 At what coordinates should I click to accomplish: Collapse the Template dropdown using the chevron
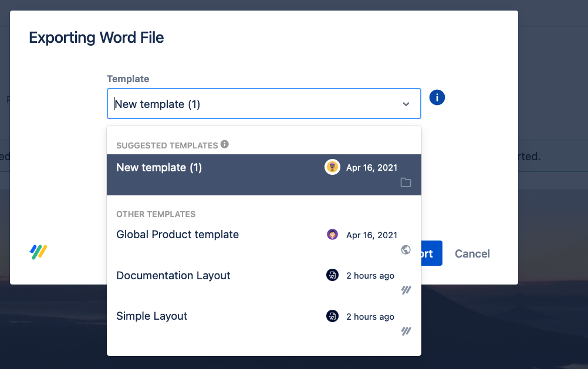tap(406, 104)
